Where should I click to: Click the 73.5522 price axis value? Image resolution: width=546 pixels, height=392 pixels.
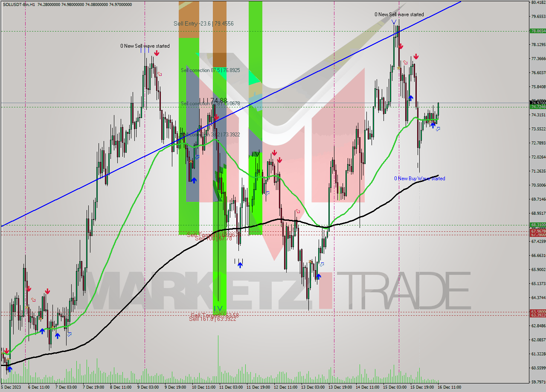[538, 129]
